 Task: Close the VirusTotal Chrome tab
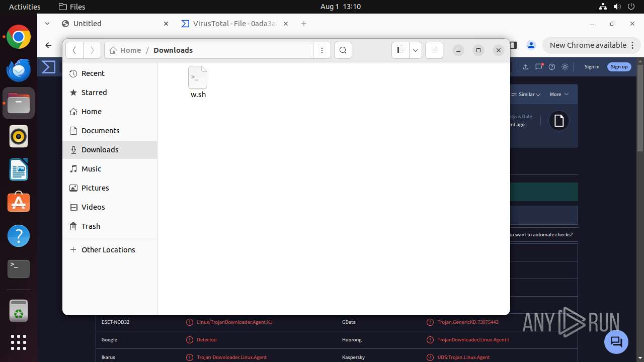[286, 24]
